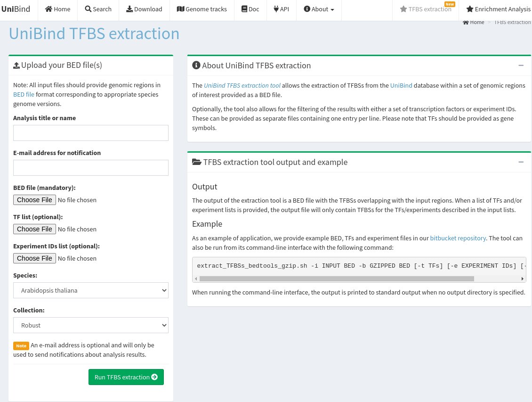Open the Collection dropdown showing Robust
The height and width of the screenshot is (402, 532).
(90, 325)
